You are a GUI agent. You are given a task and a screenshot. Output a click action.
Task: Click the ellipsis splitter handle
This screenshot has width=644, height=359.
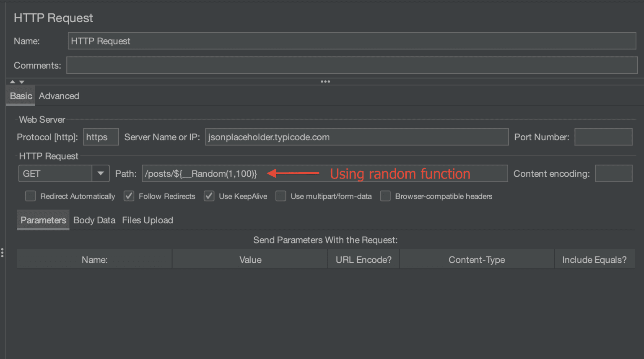tap(325, 81)
